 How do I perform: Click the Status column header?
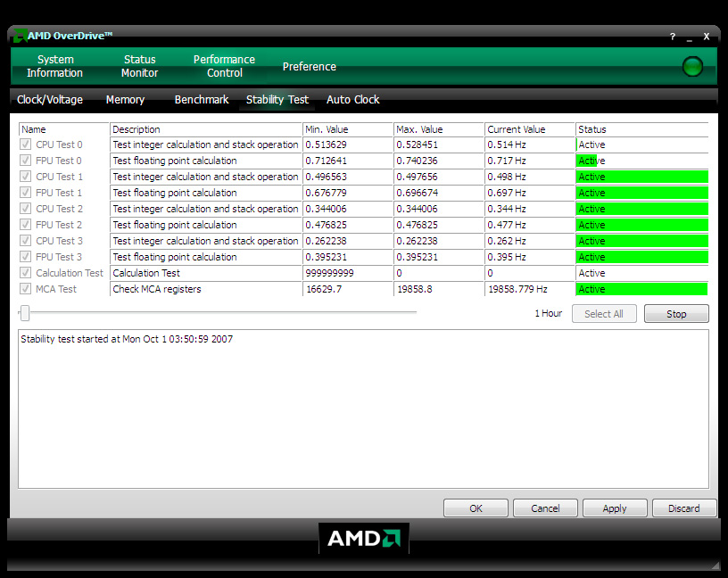(641, 129)
